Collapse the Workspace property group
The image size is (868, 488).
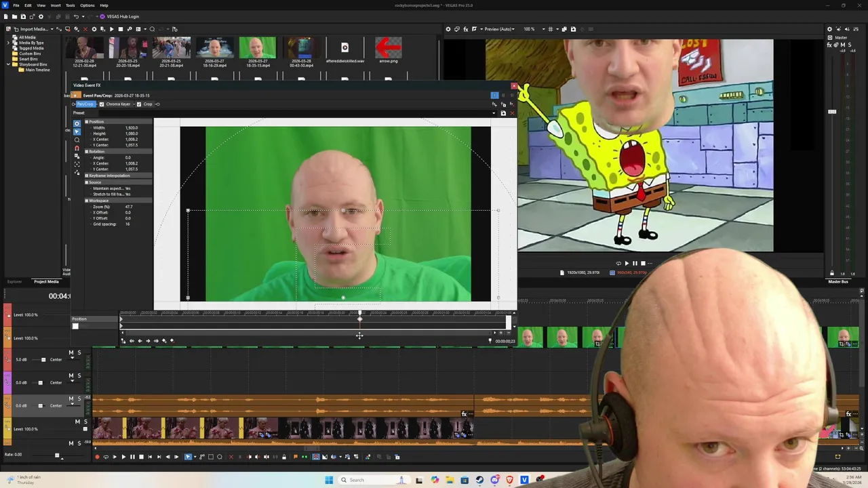[x=87, y=201]
